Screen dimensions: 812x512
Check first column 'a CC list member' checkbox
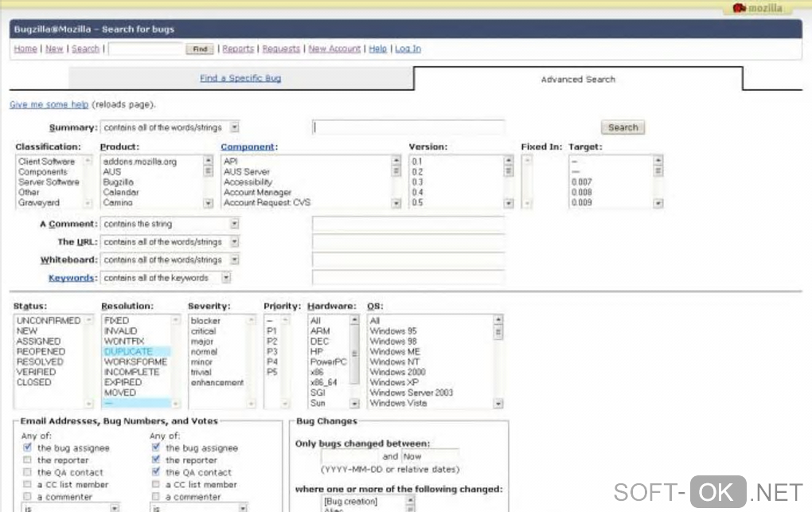tap(27, 484)
